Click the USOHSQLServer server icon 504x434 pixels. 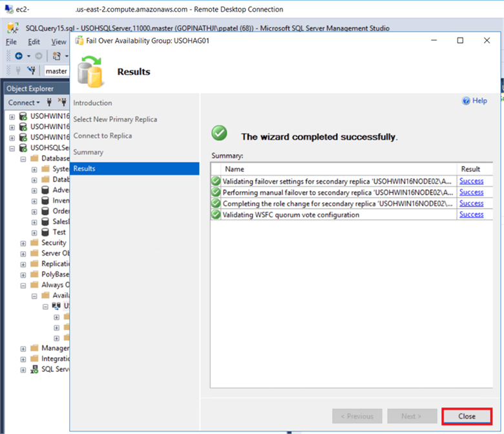(23, 148)
